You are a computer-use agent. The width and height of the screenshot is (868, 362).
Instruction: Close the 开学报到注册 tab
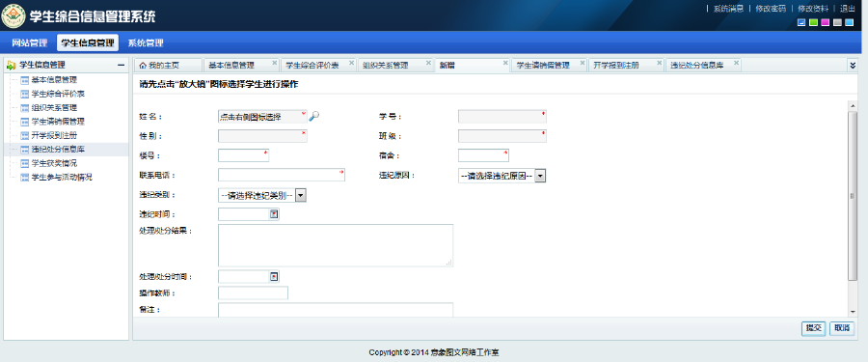coord(660,63)
